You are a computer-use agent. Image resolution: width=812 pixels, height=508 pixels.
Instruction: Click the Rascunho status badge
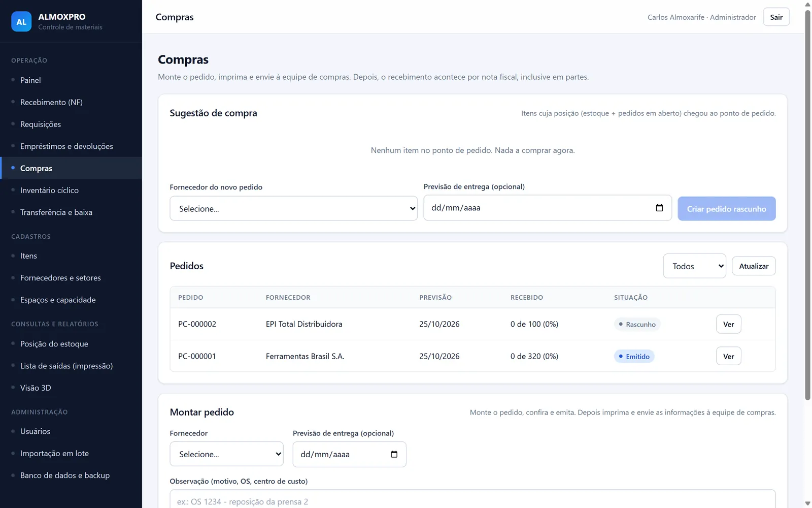637,324
